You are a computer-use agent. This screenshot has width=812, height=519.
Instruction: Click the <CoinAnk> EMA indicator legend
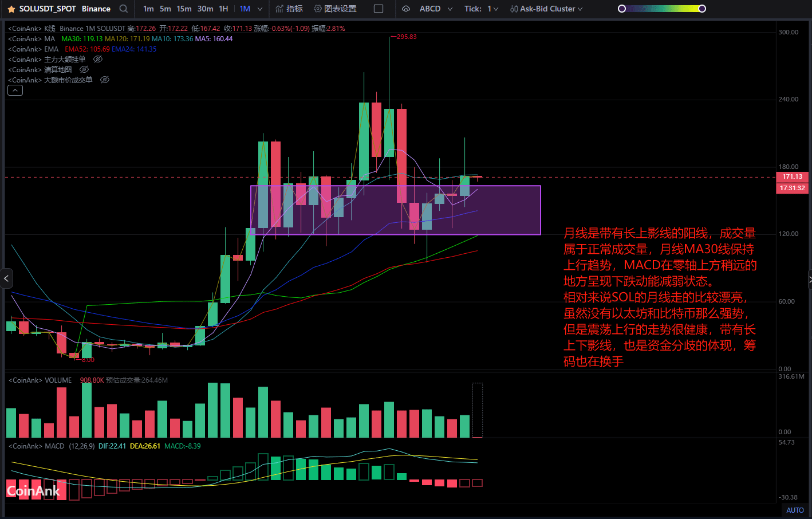33,49
